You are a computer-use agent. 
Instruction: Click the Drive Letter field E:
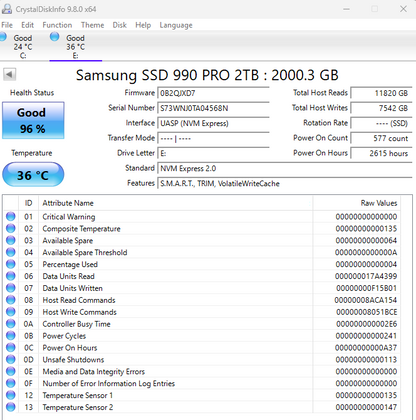coord(213,153)
